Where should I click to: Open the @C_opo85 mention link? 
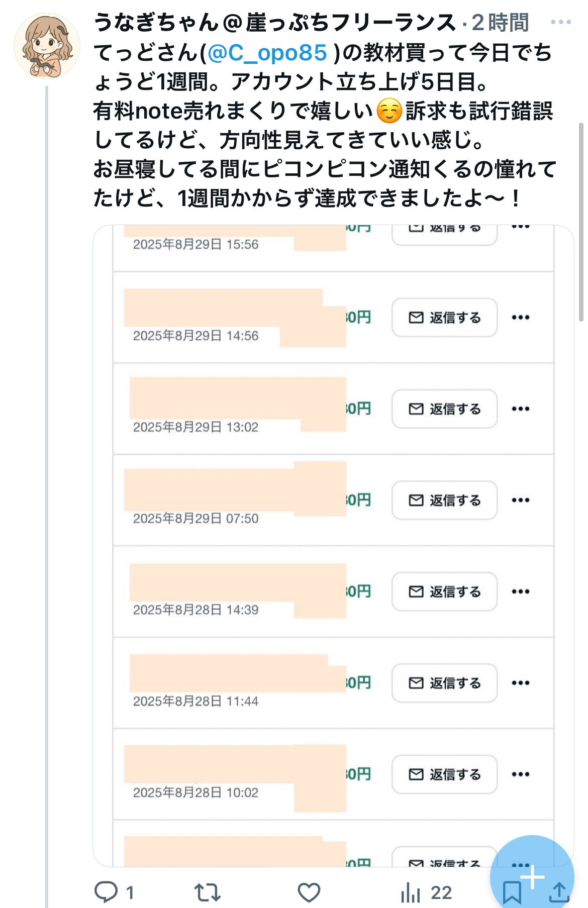pos(267,53)
